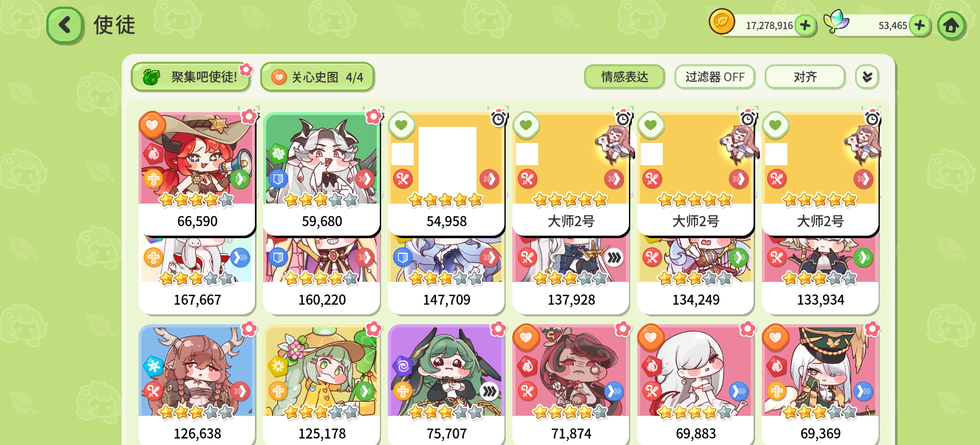This screenshot has width=980, height=445.
Task: Select the 情感表达 tab button
Action: [x=624, y=77]
